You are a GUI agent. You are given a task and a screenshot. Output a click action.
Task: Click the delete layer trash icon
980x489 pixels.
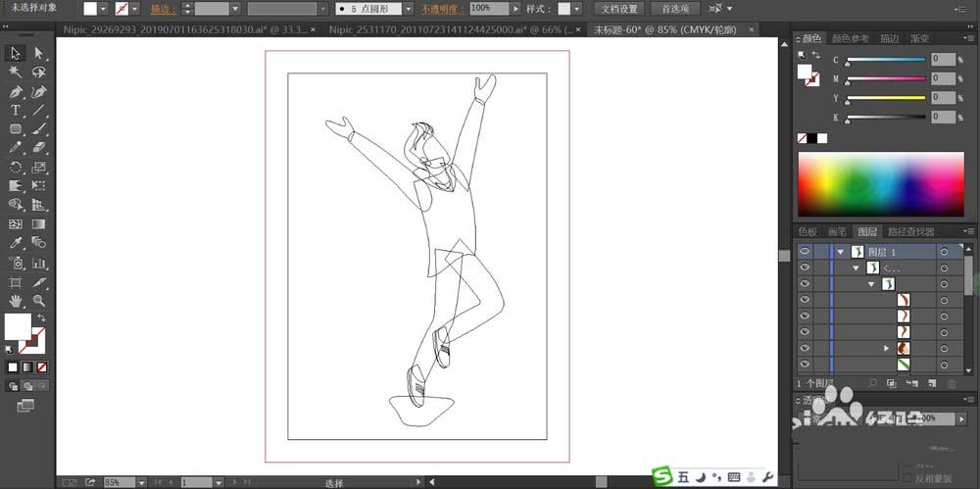click(x=952, y=383)
